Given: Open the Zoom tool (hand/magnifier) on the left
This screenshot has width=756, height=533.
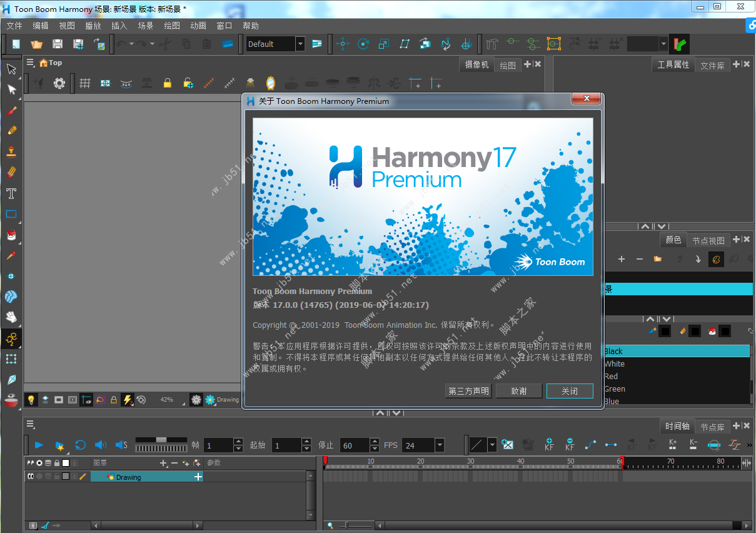Looking at the screenshot, I should 11,317.
